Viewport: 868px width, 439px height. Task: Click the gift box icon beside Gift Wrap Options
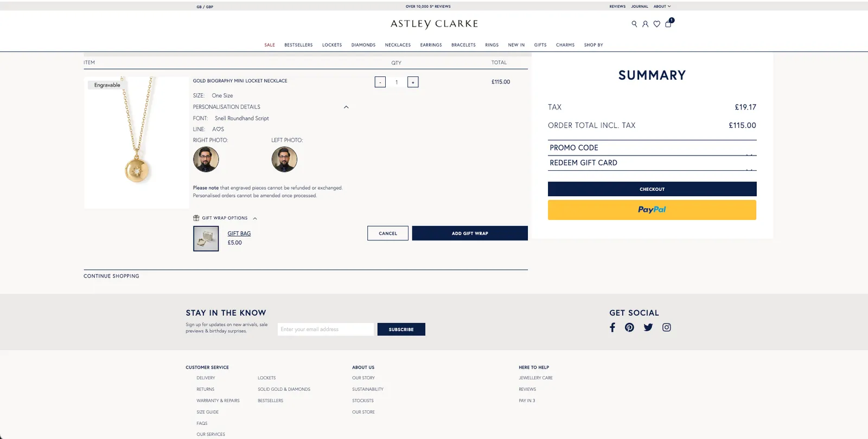click(196, 218)
